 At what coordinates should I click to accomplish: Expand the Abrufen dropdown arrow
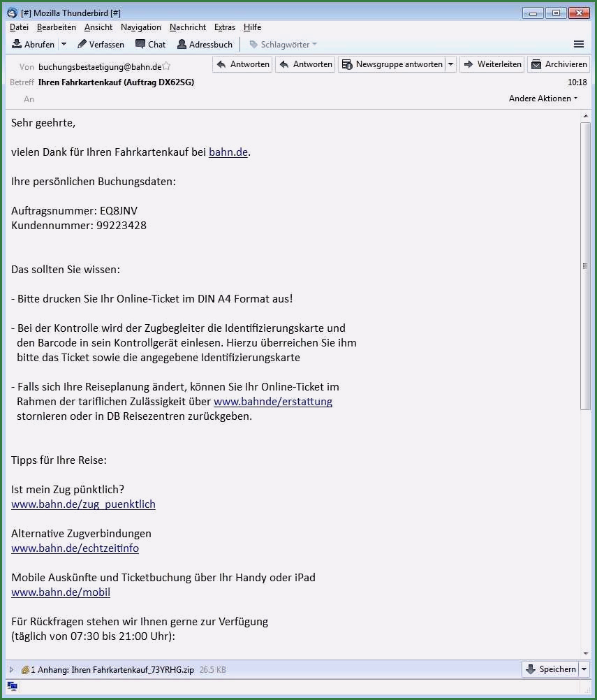point(64,44)
